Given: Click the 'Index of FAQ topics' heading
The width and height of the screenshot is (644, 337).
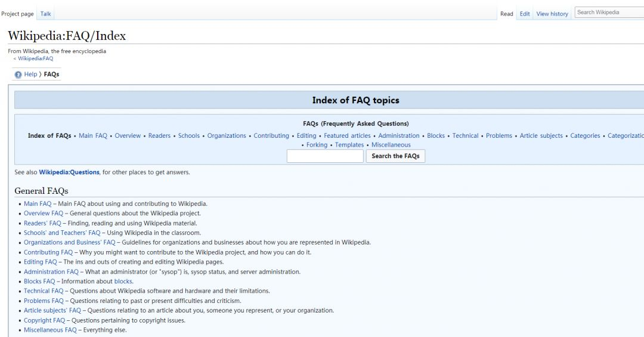Looking at the screenshot, I should click(355, 100).
